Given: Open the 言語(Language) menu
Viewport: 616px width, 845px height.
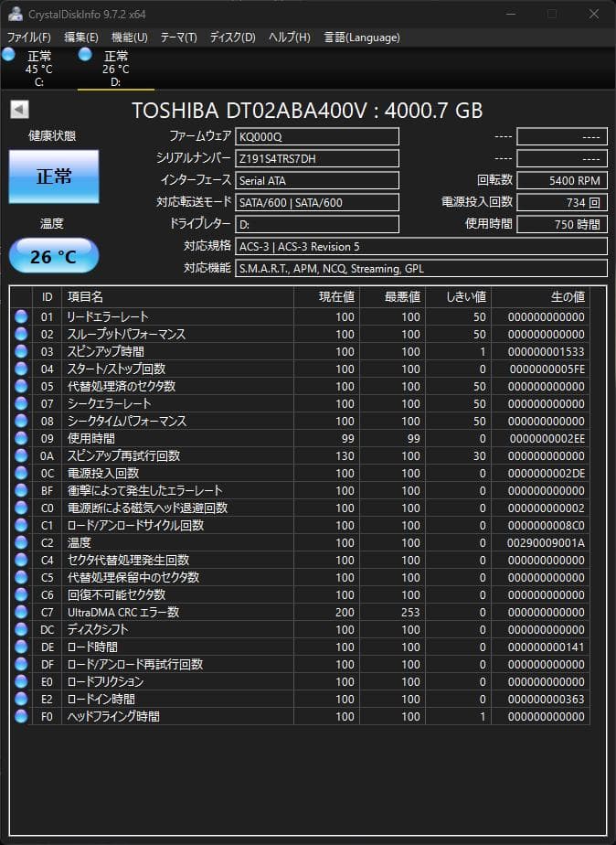Looking at the screenshot, I should coord(362,37).
